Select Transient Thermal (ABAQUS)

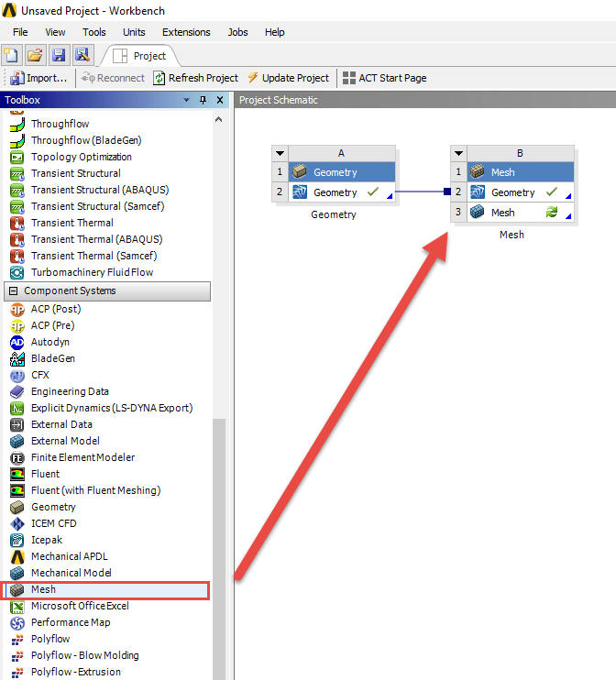[97, 239]
